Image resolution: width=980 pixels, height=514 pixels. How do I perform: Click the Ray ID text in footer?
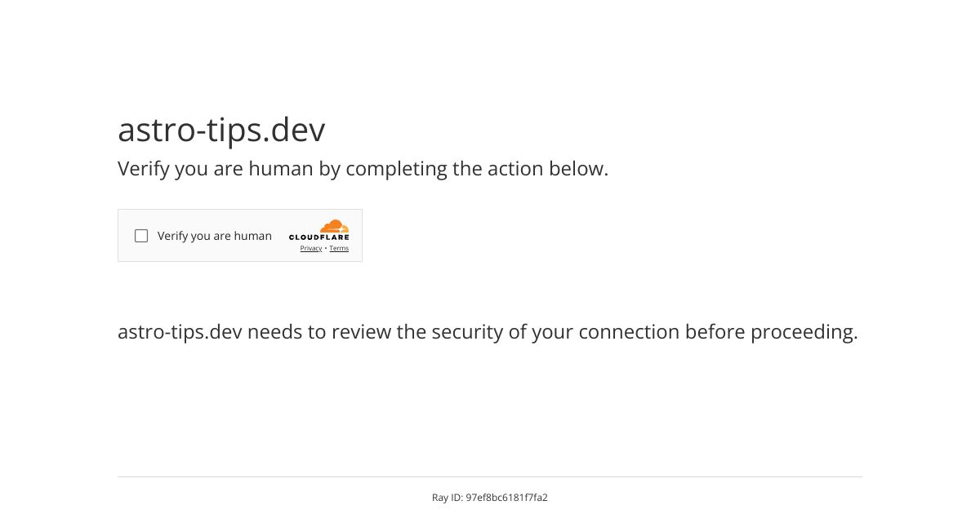click(490, 497)
